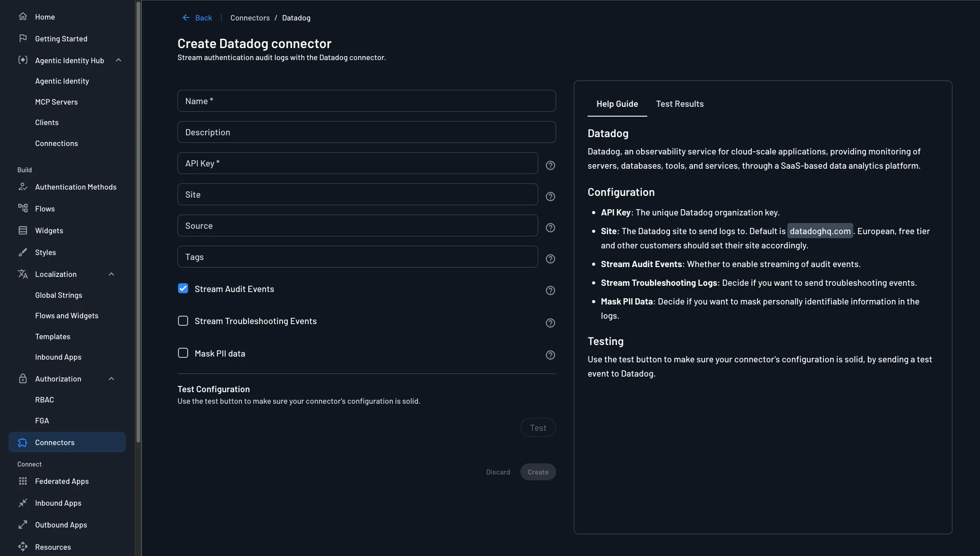The width and height of the screenshot is (980, 556).
Task: Open help icon for Mask PII data
Action: coord(550,355)
